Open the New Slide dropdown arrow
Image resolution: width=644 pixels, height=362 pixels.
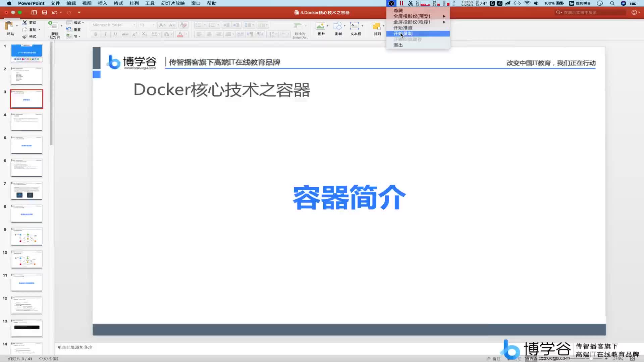(61, 26)
